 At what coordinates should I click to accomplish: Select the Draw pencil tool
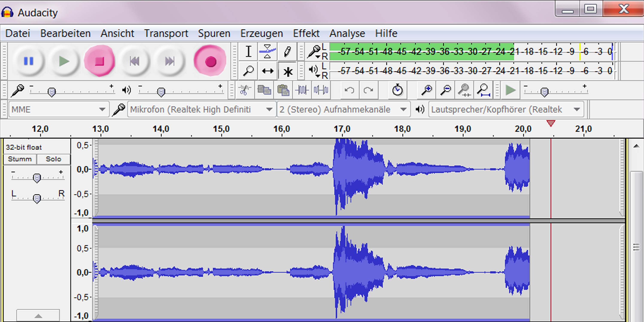tap(287, 52)
